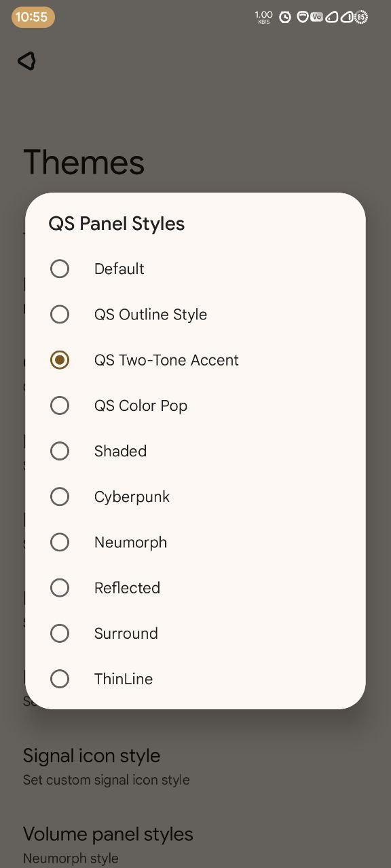Tap the 10:55 clock pill

pyautogui.click(x=33, y=17)
